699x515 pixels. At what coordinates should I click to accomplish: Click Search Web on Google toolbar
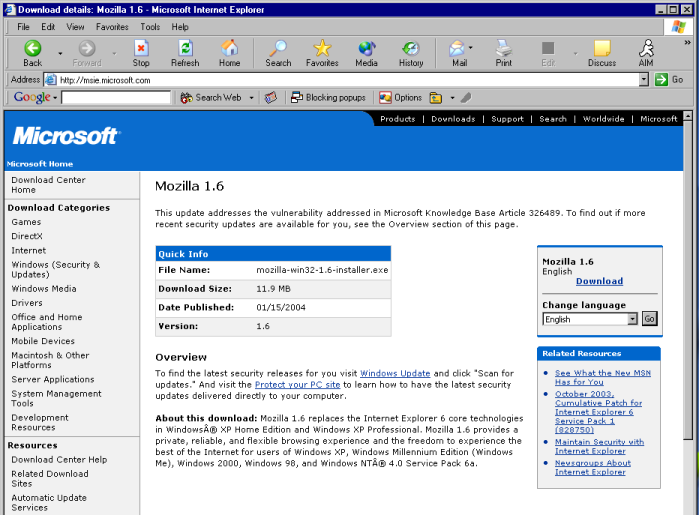pos(211,98)
